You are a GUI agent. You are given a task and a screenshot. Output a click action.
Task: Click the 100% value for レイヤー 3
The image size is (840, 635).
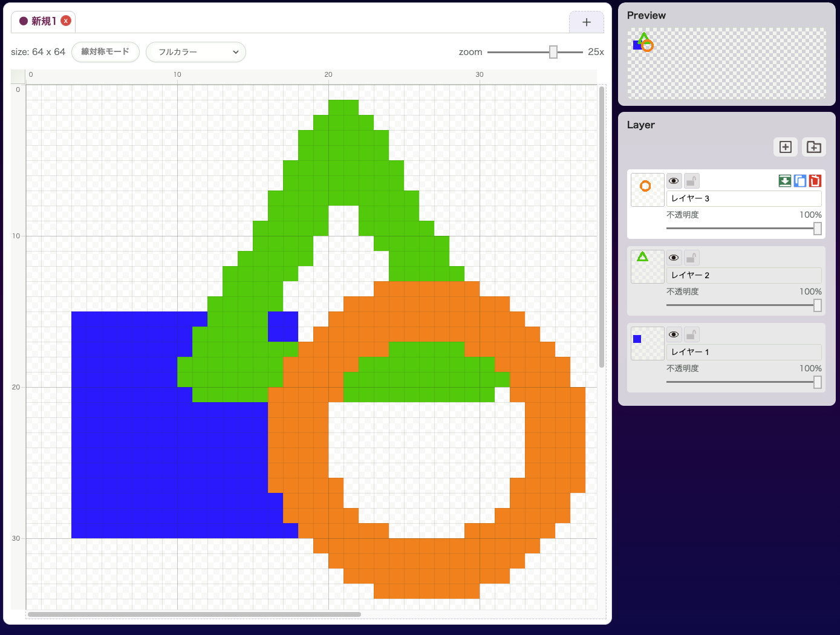click(810, 215)
